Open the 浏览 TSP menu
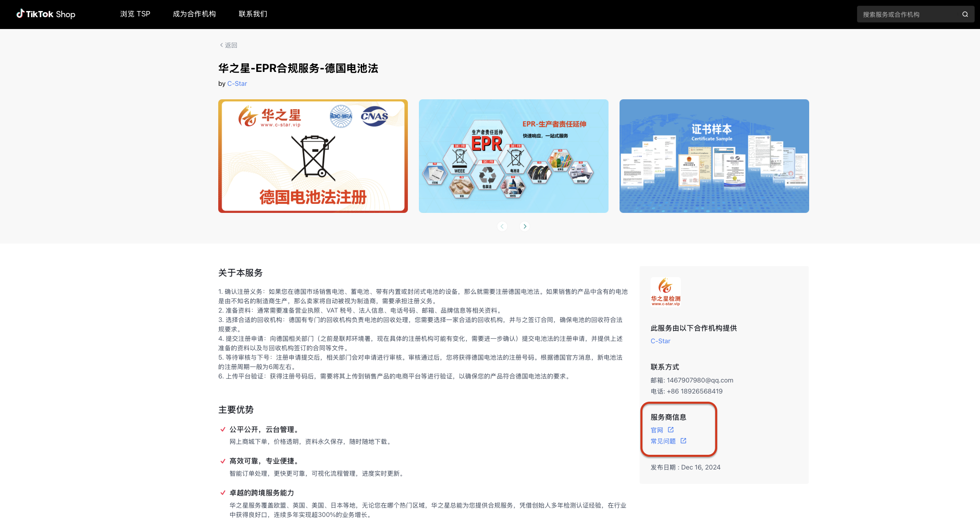Viewport: 980px width, 521px height. [x=135, y=14]
